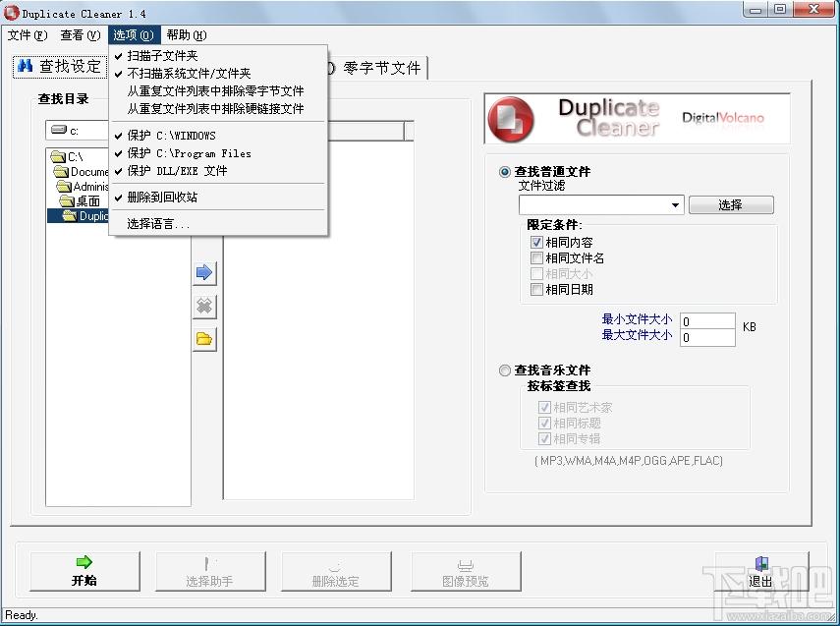Open the 文件(F) menu
This screenshot has width=840, height=626.
[x=28, y=35]
